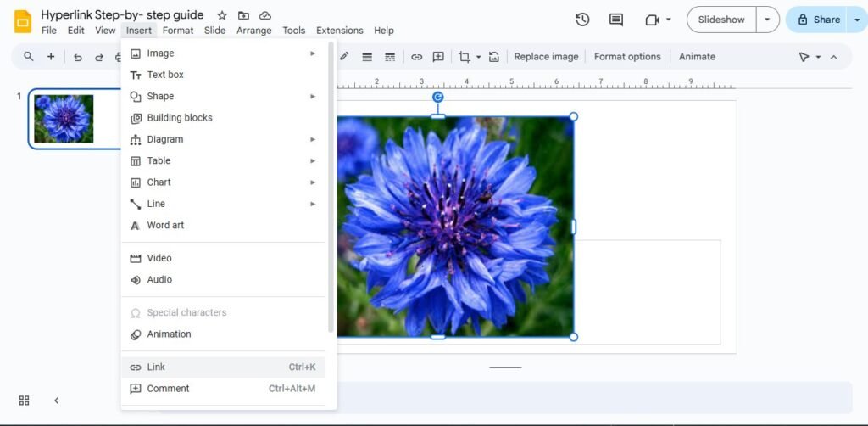Image resolution: width=868 pixels, height=426 pixels.
Task: Open the Help menu
Action: tap(384, 31)
